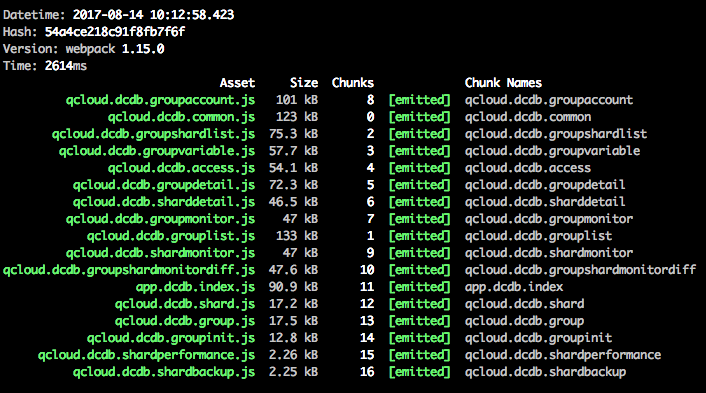
Task: Click chunk number 11
Action: (367, 287)
